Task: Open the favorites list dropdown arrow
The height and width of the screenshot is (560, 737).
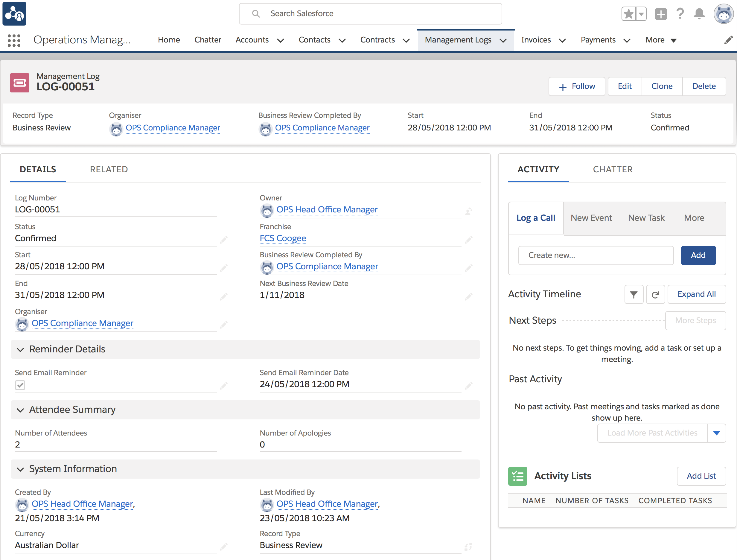Action: [641, 14]
